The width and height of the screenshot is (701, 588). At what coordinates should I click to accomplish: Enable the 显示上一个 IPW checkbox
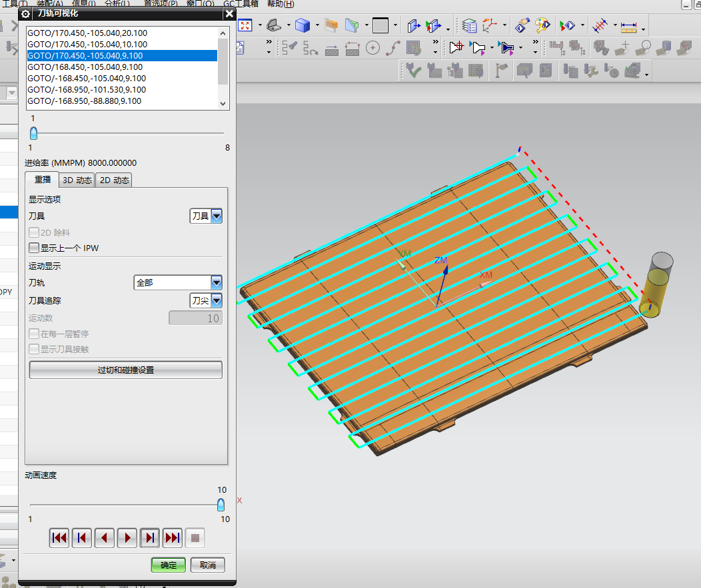pyautogui.click(x=34, y=248)
